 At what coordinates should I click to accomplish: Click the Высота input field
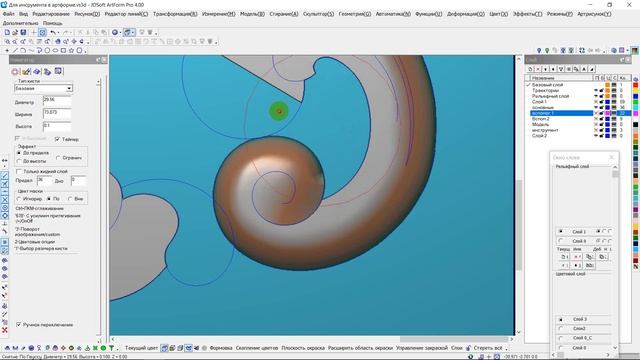pos(57,127)
